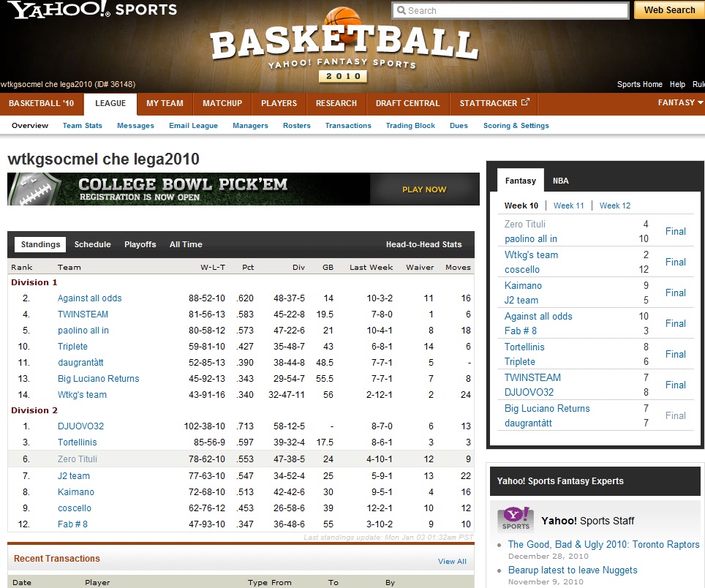Expand the Fantasy dropdown menu
The image size is (705, 588).
click(680, 103)
